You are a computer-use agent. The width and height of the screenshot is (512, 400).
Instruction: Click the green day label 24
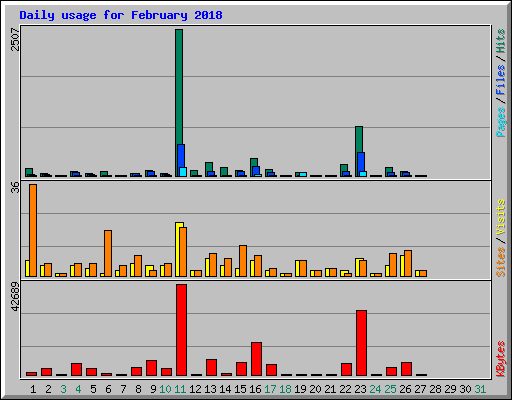[x=375, y=389]
